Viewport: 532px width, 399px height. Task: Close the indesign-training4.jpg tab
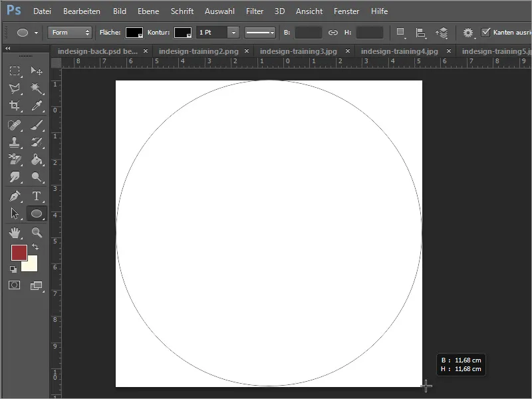coord(449,51)
